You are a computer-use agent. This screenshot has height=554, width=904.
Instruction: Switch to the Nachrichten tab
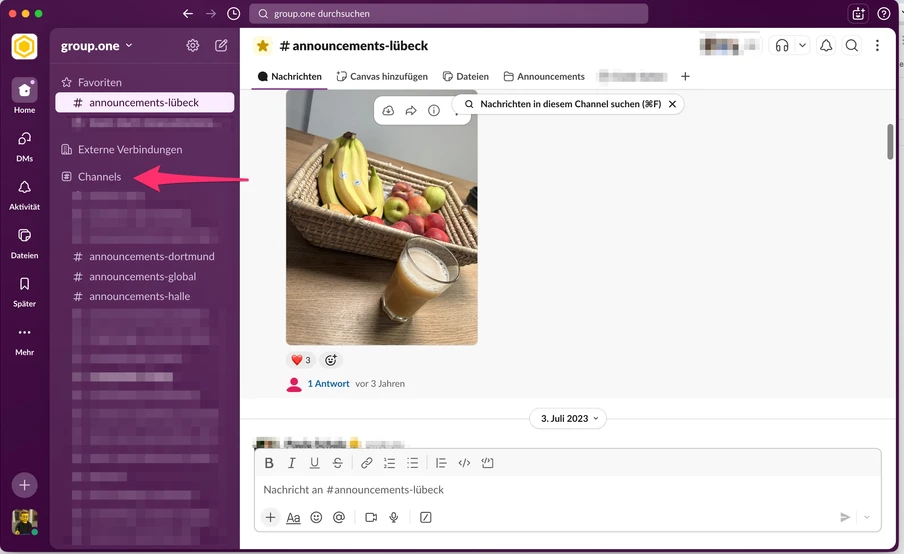289,77
